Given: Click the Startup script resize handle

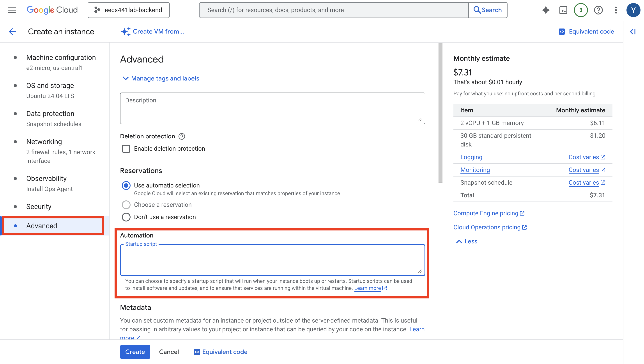Looking at the screenshot, I should tap(420, 271).
